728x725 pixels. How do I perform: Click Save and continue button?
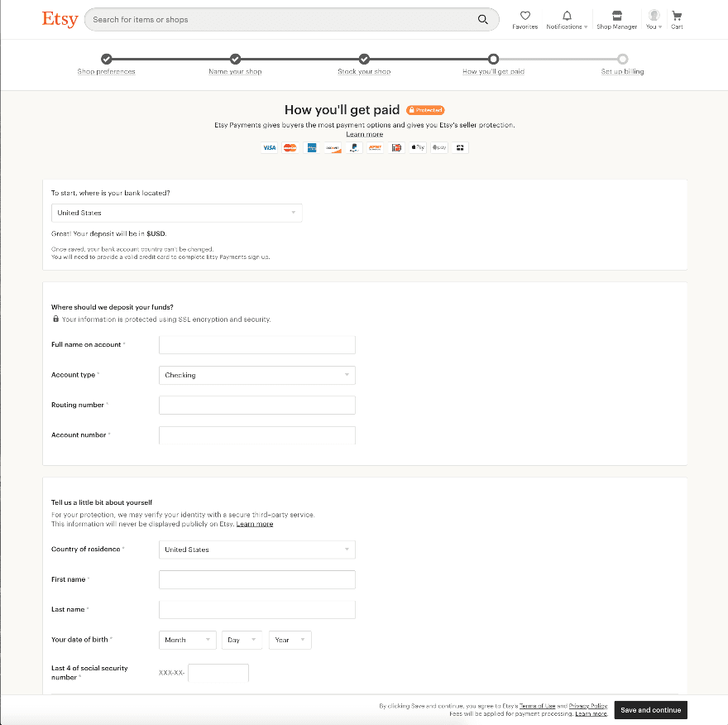650,709
